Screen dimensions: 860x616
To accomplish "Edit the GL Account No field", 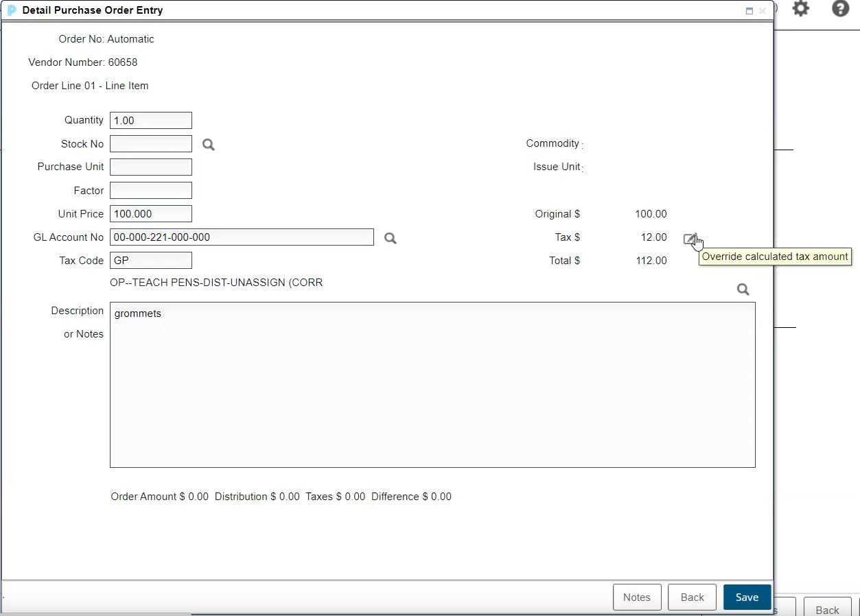I will tap(242, 237).
